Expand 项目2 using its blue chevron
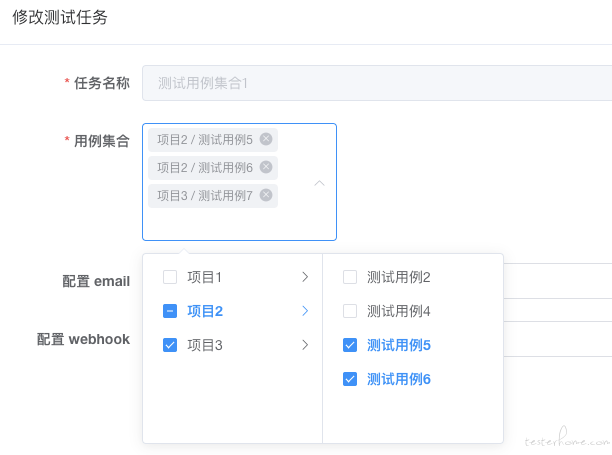 tap(305, 311)
